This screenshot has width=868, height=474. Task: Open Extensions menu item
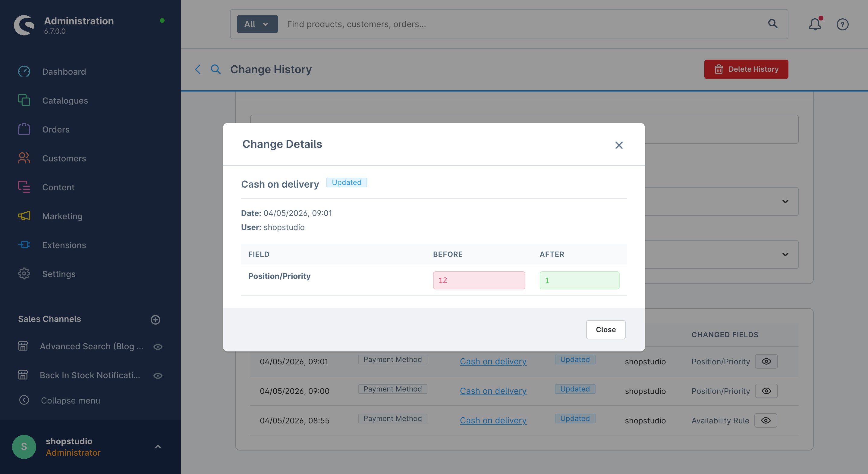coord(64,245)
